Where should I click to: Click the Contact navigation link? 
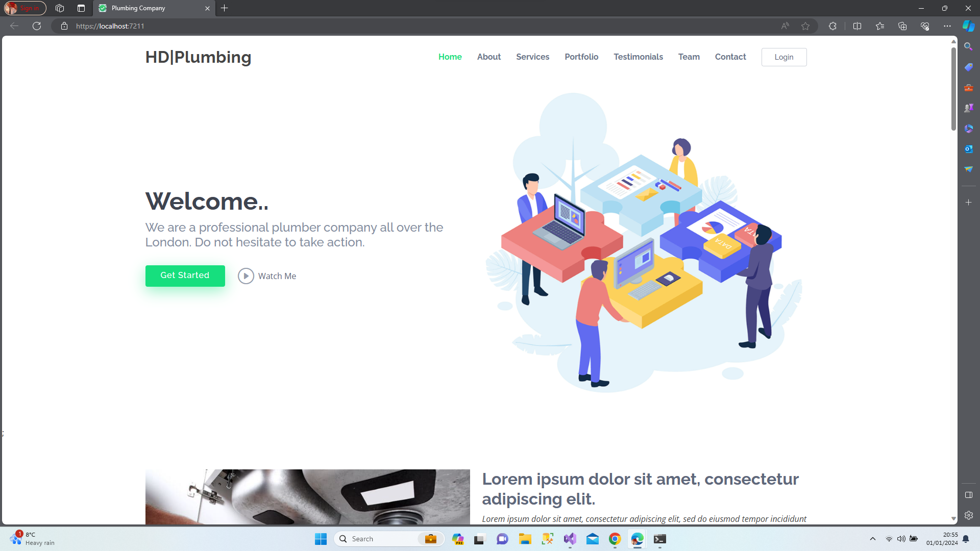[x=730, y=57]
